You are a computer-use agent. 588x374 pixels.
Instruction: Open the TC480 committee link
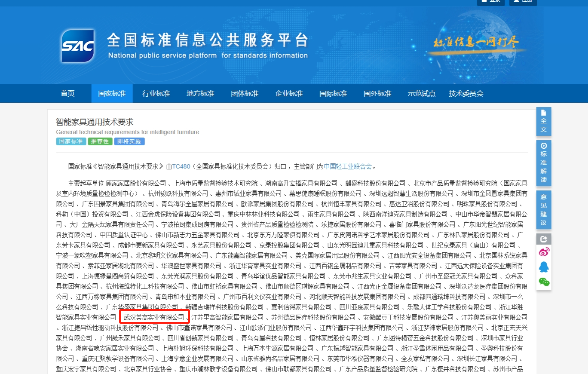click(181, 166)
